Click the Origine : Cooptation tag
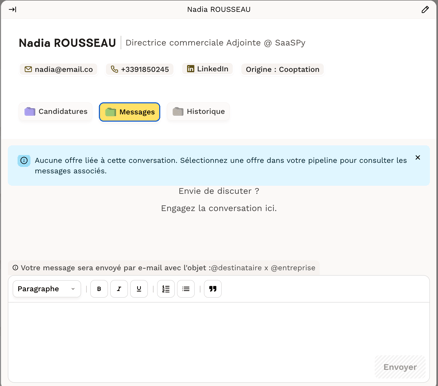 coord(282,69)
